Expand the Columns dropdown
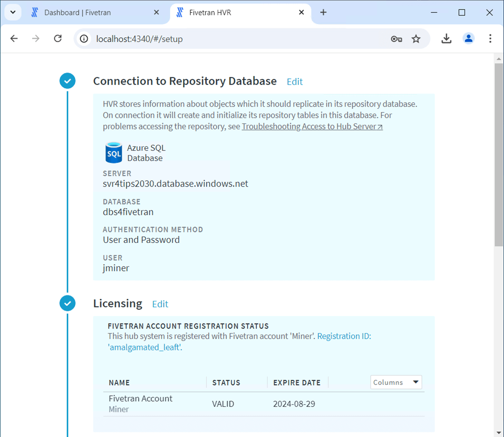504x437 pixels. pyautogui.click(x=396, y=382)
